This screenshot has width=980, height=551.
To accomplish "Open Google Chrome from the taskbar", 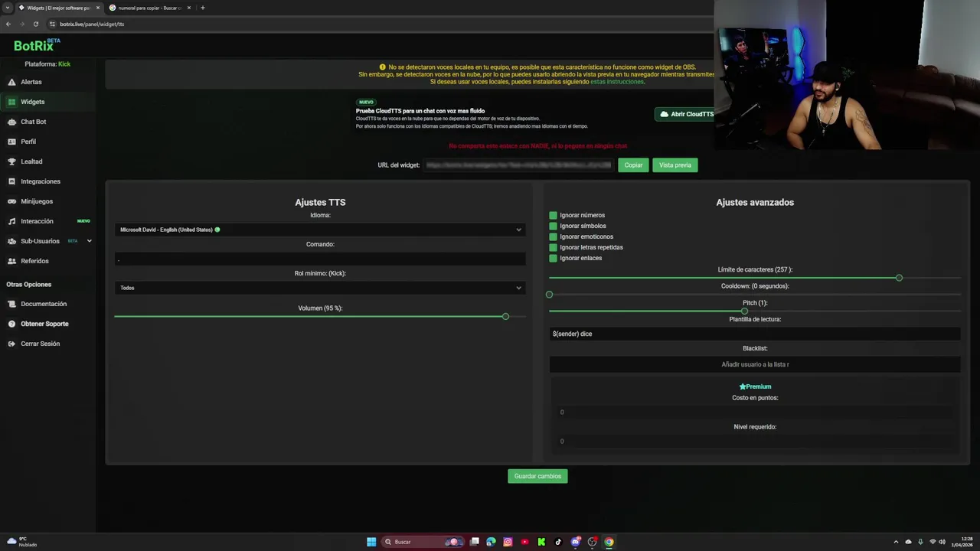I will click(609, 542).
